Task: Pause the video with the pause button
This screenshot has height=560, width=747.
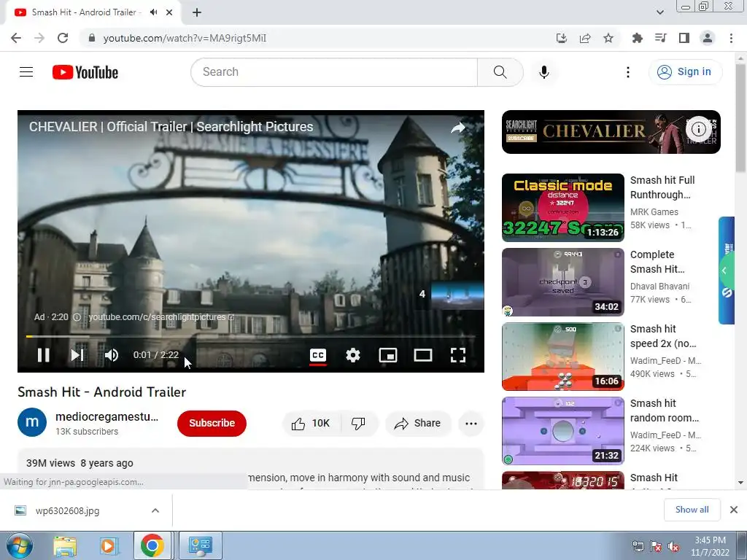Action: pyautogui.click(x=43, y=355)
